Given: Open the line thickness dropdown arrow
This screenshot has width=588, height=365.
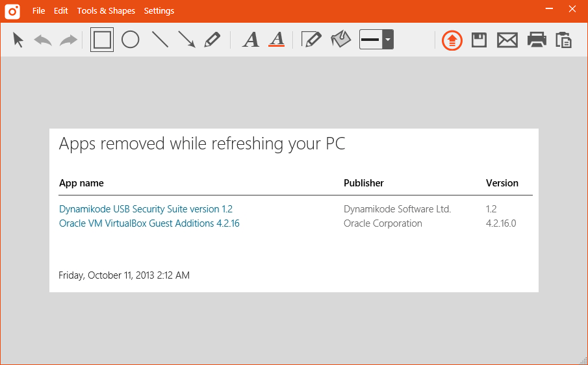Looking at the screenshot, I should point(388,40).
